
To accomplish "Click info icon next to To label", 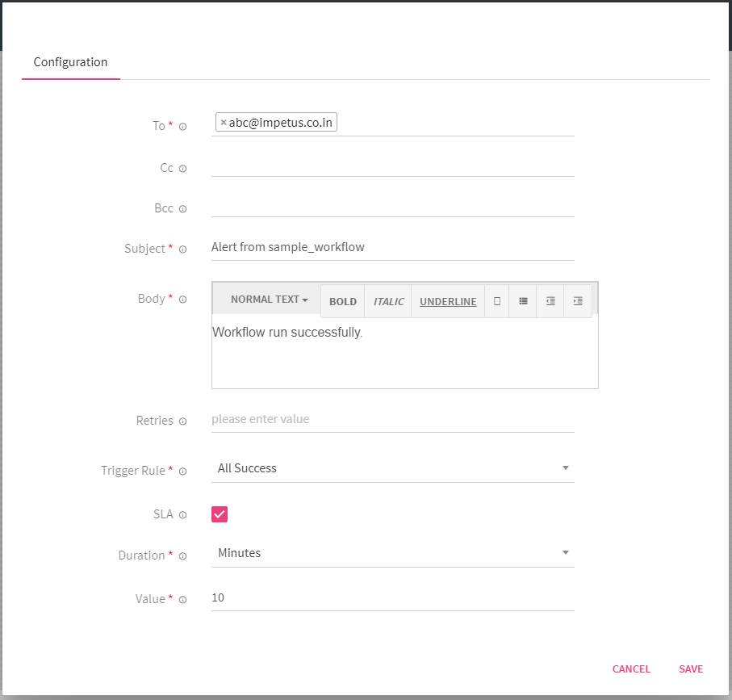I will coord(182,127).
